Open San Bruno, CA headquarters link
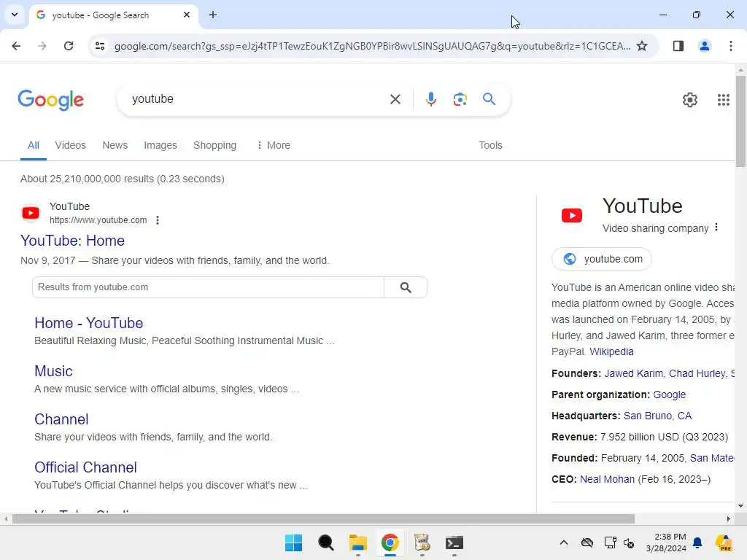Screen dimensions: 747x560 pos(657,416)
